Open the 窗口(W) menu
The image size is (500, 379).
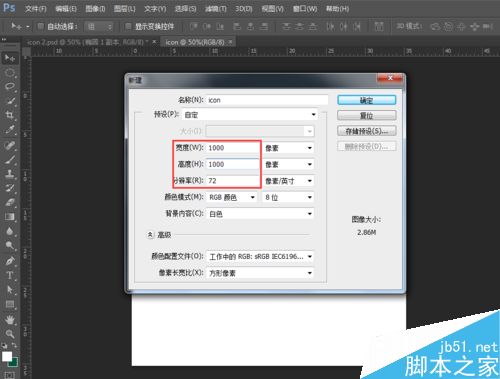pyautogui.click(x=305, y=9)
